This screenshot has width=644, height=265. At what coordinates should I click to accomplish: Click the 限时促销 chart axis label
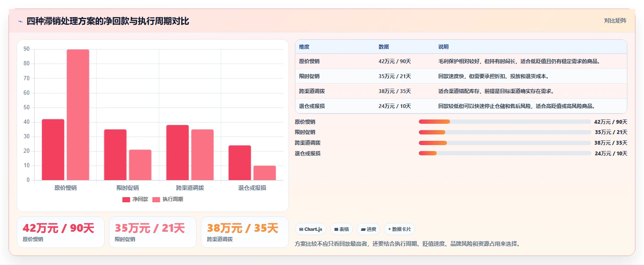(x=128, y=188)
